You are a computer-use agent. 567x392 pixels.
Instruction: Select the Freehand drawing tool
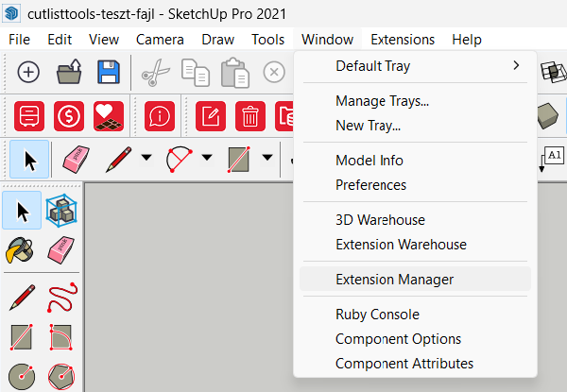pyautogui.click(x=62, y=298)
